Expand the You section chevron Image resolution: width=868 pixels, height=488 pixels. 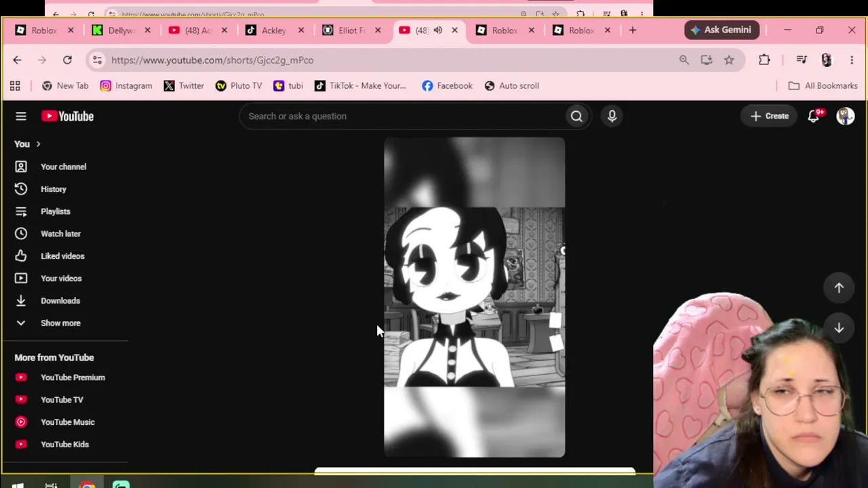38,144
